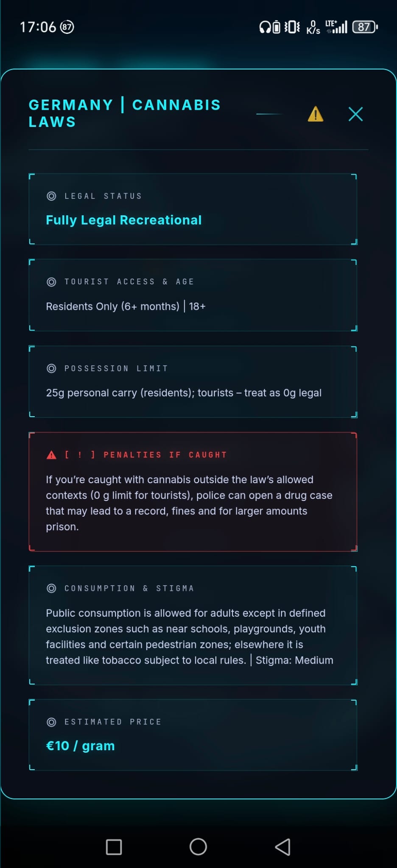This screenshot has height=868, width=397.
Task: Open the Penalties If Caught card
Action: [x=193, y=492]
